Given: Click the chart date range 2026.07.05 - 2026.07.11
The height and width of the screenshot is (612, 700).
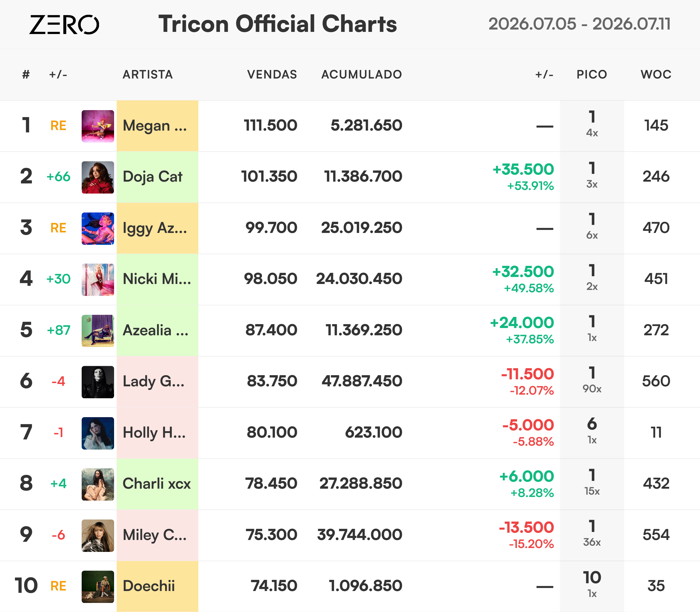Looking at the screenshot, I should (x=579, y=24).
